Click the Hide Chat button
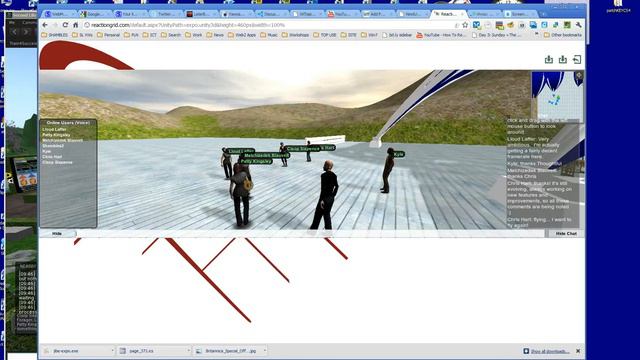Image resolution: width=640 pixels, height=360 pixels. [x=566, y=233]
